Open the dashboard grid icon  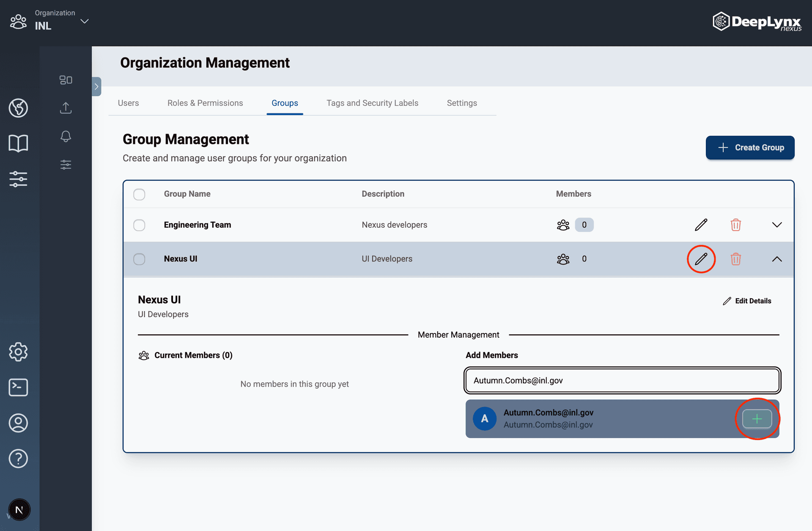[x=66, y=80]
